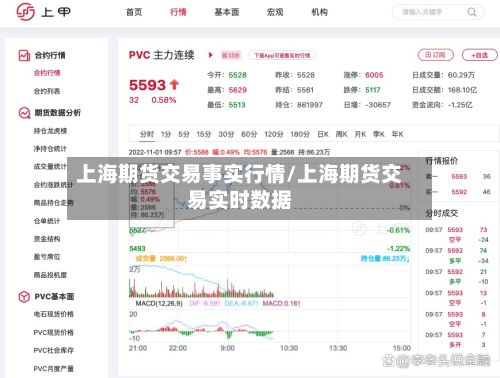Image resolution: width=500 pixels, height=378 pixels.
Task: Click the 最高 value 5629
Action: point(237,90)
